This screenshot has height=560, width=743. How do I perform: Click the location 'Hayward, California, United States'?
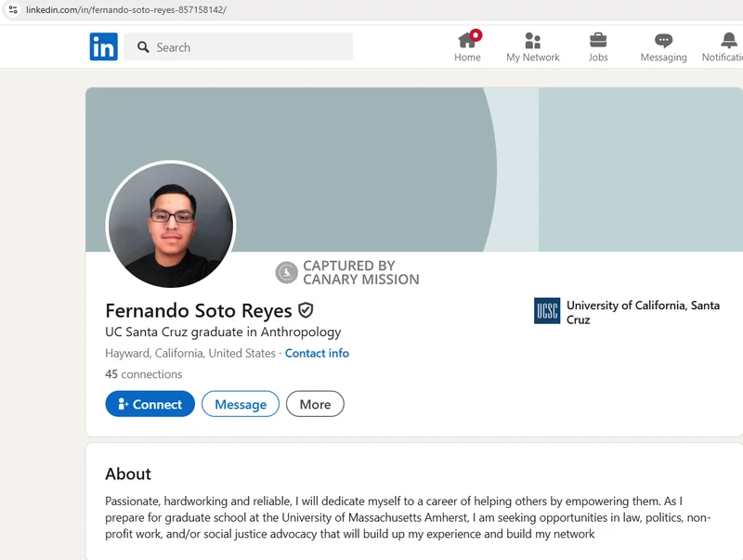[x=190, y=353]
